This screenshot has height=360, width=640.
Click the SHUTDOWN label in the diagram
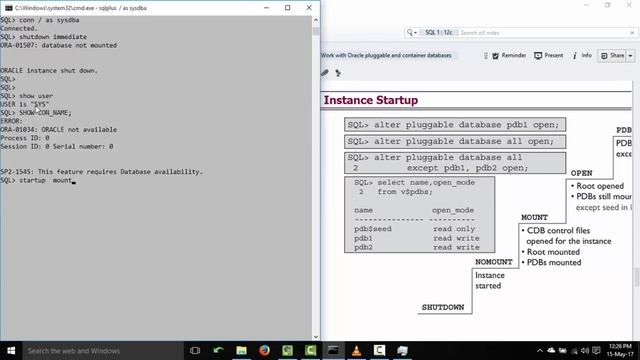click(x=443, y=307)
